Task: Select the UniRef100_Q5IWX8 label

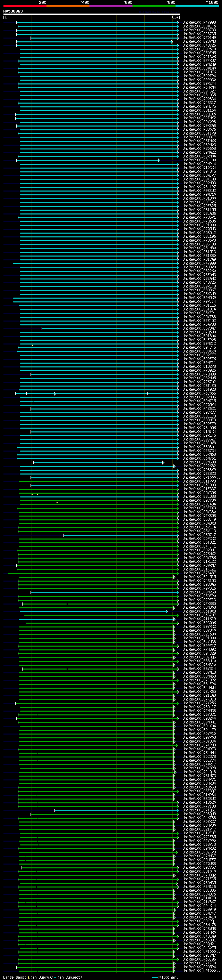Action: click(x=199, y=612)
